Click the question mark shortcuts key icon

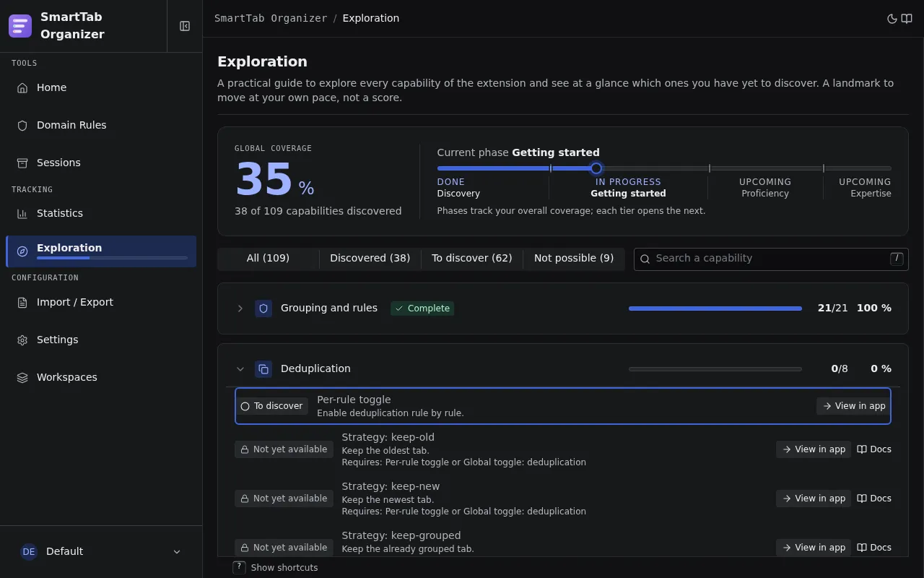(x=240, y=567)
